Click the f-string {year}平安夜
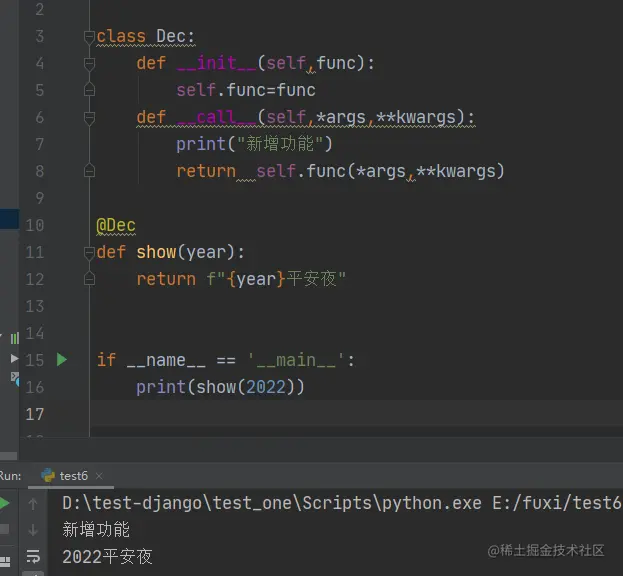This screenshot has height=576, width=623. (276, 279)
